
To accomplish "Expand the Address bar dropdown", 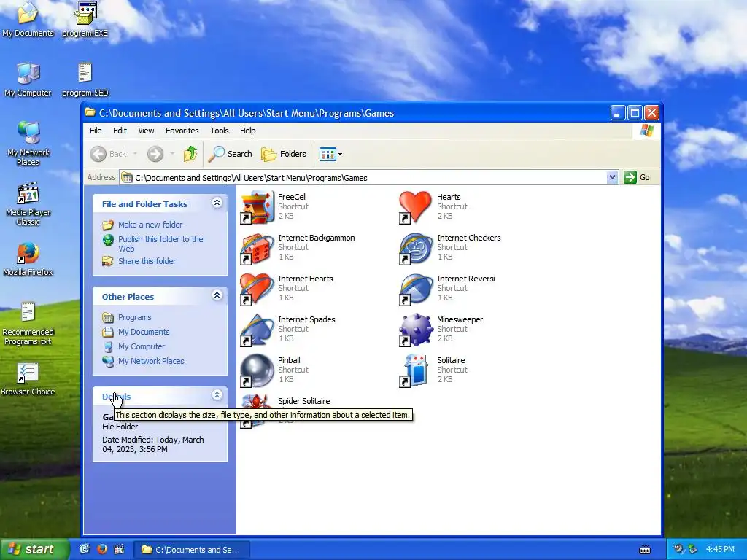I will (613, 178).
